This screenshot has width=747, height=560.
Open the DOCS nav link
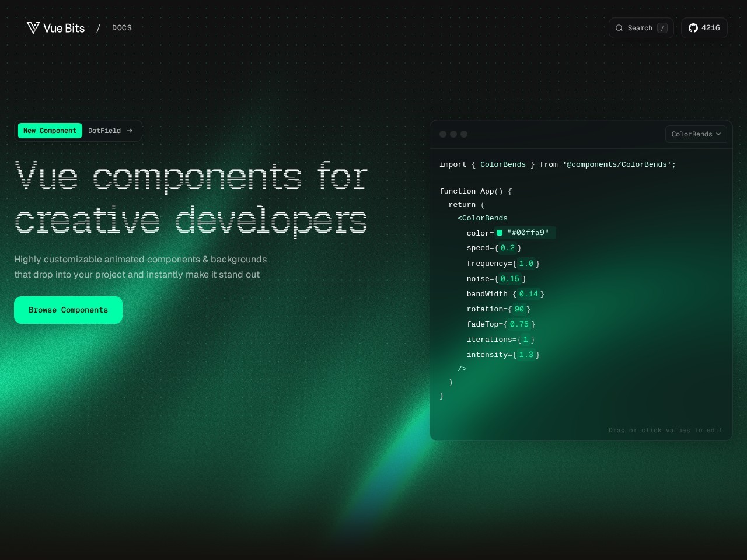point(122,28)
